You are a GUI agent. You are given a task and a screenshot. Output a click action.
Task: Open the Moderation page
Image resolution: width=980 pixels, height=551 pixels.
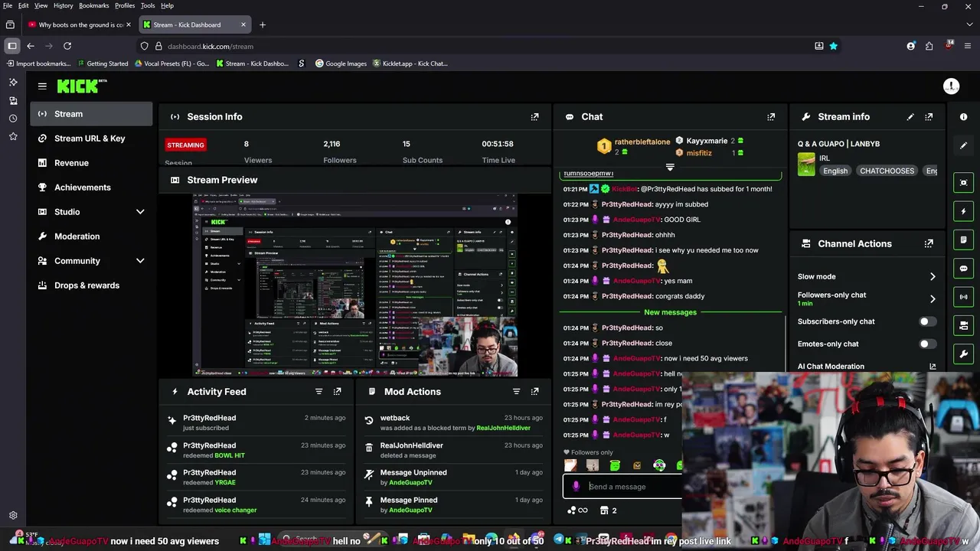pos(91,236)
